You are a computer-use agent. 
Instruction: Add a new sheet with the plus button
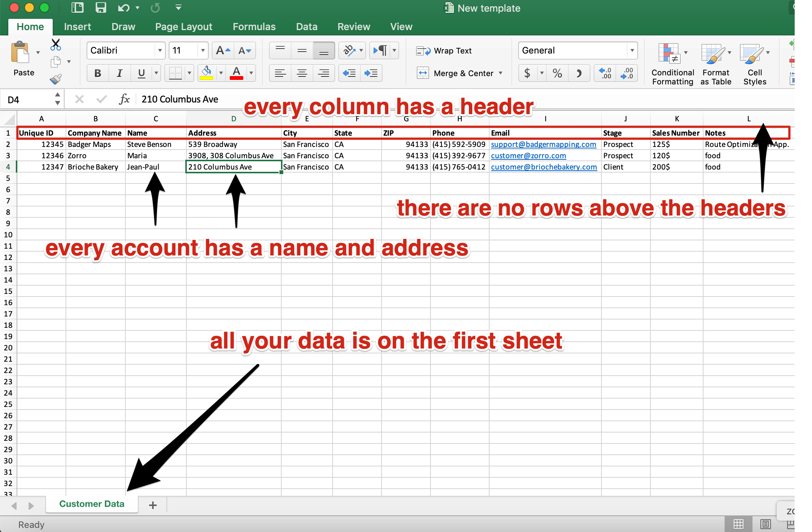click(x=152, y=504)
